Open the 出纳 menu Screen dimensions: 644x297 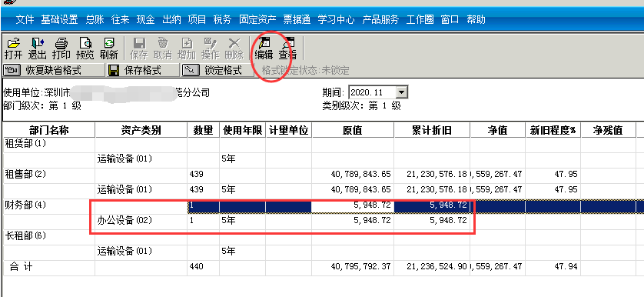[x=171, y=19]
